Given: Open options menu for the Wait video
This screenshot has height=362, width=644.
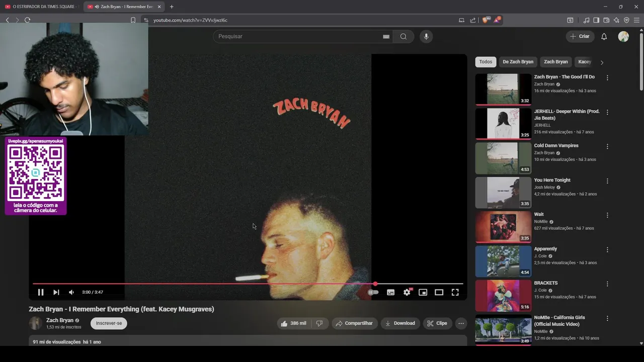Looking at the screenshot, I should pyautogui.click(x=607, y=215).
